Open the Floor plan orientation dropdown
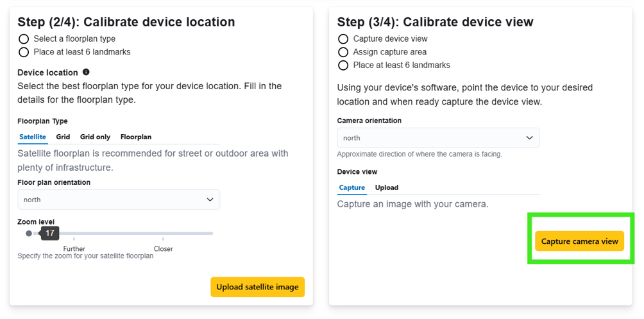Image resolution: width=644 pixels, height=319 pixels. tap(119, 200)
